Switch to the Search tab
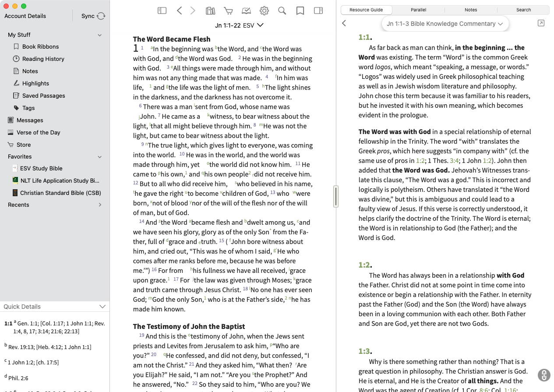Screen dimensions: 554x392 [x=523, y=10]
